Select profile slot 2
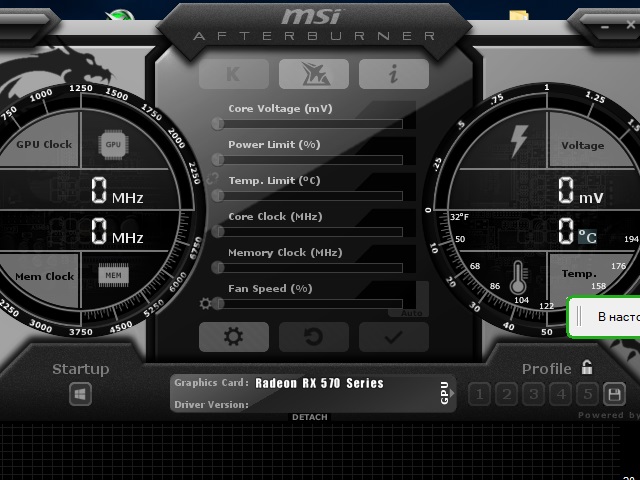The image size is (640, 480). [x=507, y=394]
